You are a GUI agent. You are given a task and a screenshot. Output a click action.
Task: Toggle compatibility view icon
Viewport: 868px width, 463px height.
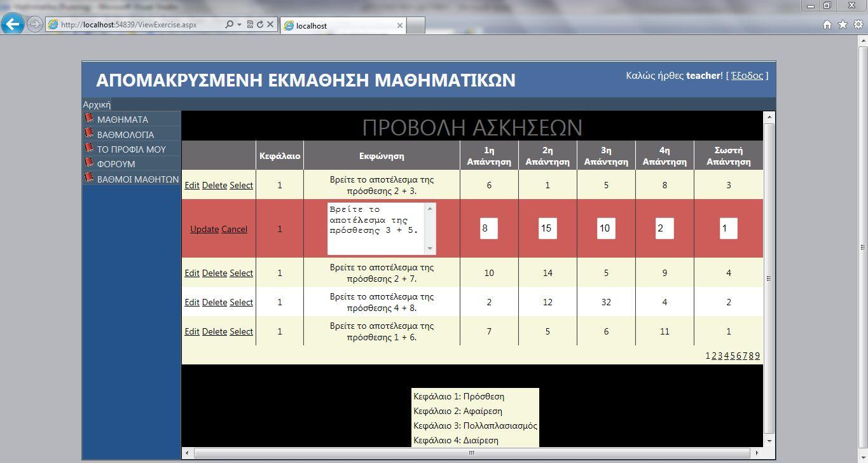(250, 25)
